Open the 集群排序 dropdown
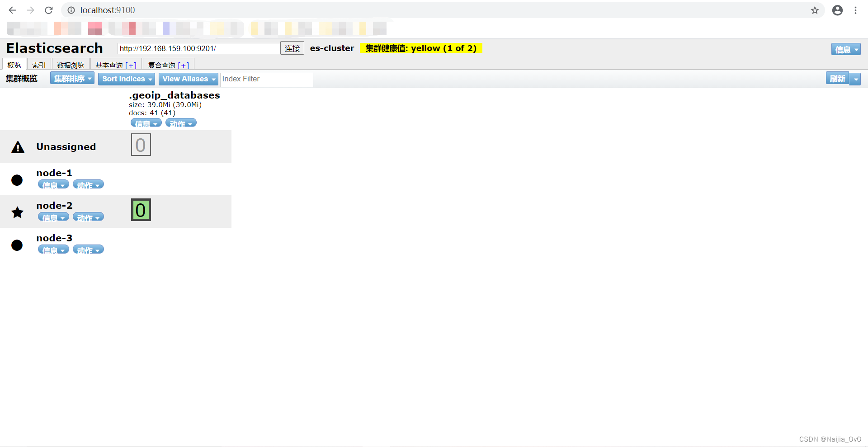This screenshot has width=868, height=447. coord(72,79)
